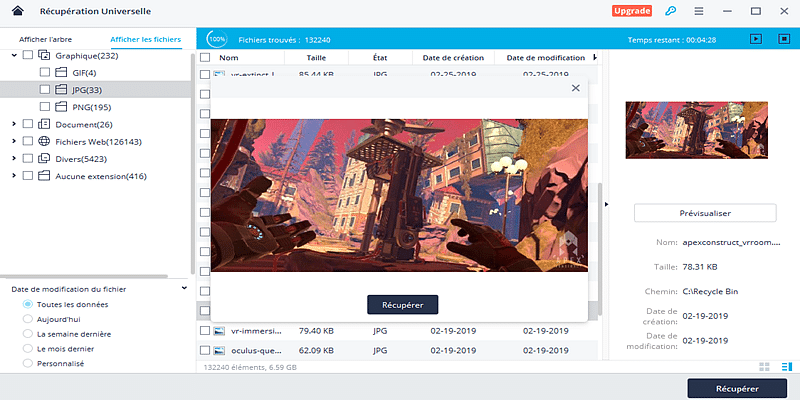Screen dimensions: 800x400
Task: Click the tree panel horizontal scrollbar
Action: [84, 276]
